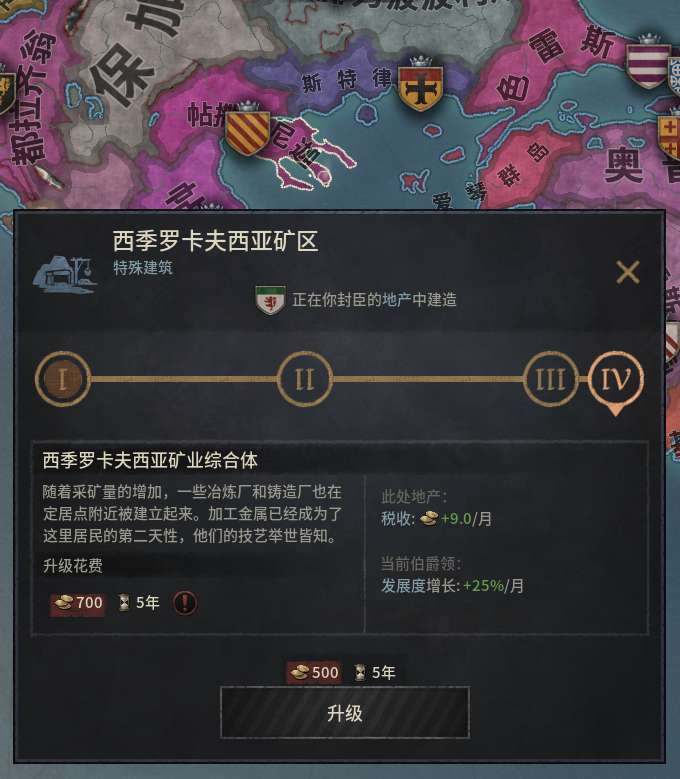Click the gold coin icon beside 700

64,603
